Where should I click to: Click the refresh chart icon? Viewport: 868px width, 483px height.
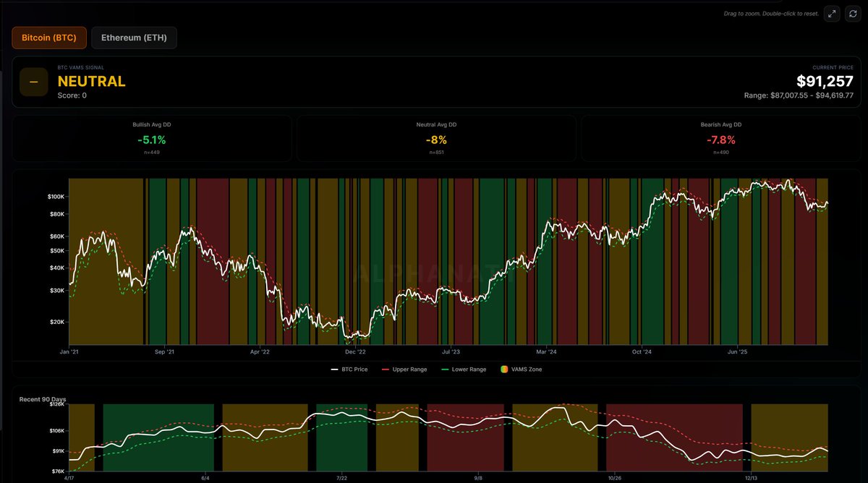click(x=854, y=14)
